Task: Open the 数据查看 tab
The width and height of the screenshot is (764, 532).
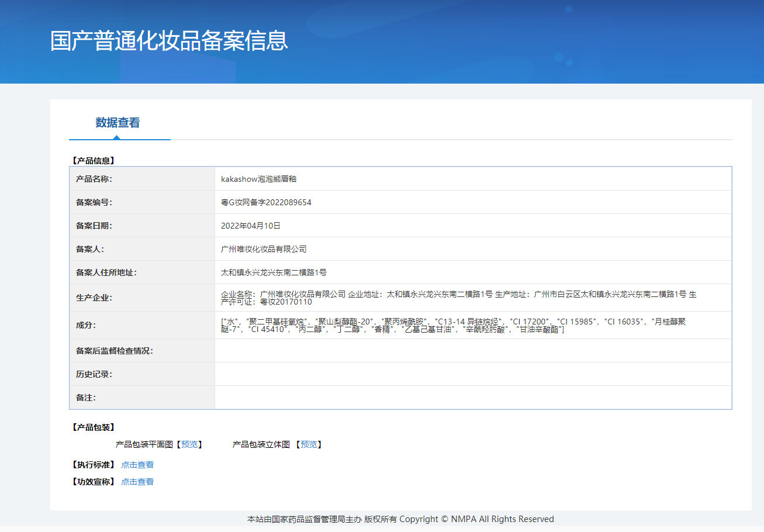Action: pos(117,123)
